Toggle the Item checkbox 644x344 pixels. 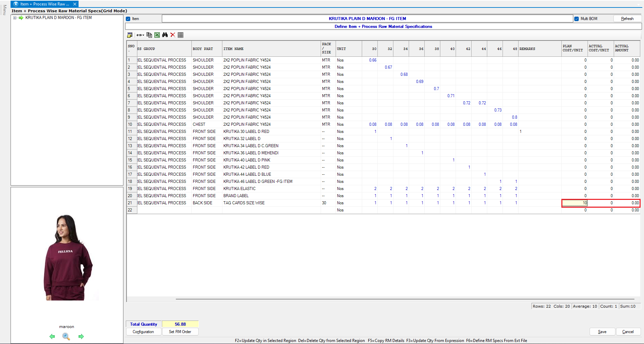pos(128,19)
